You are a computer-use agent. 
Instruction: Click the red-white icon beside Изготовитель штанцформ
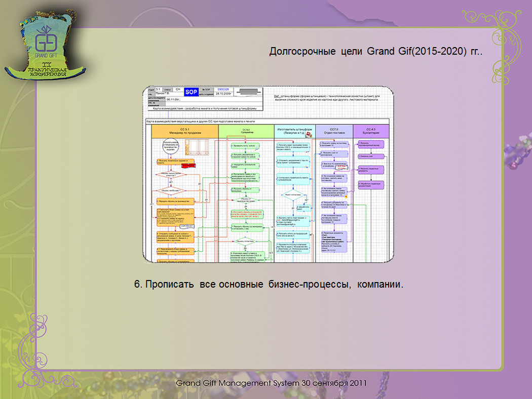[x=309, y=134]
